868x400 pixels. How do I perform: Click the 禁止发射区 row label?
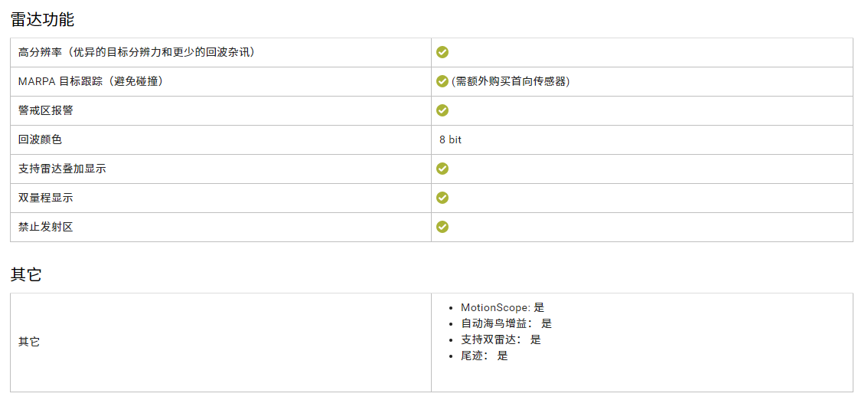46,227
